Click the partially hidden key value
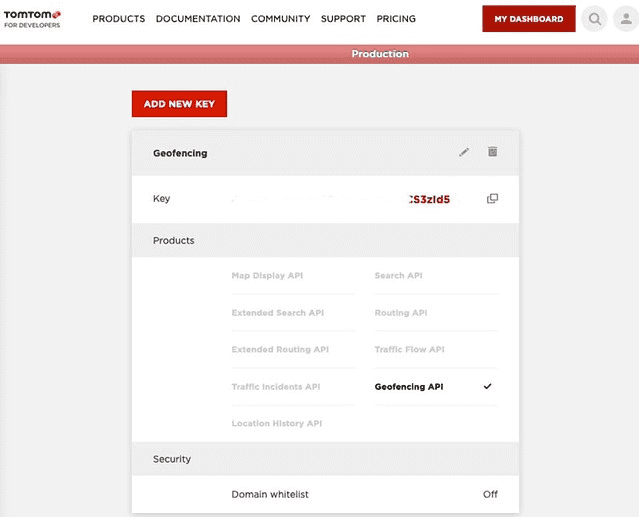 (x=430, y=199)
